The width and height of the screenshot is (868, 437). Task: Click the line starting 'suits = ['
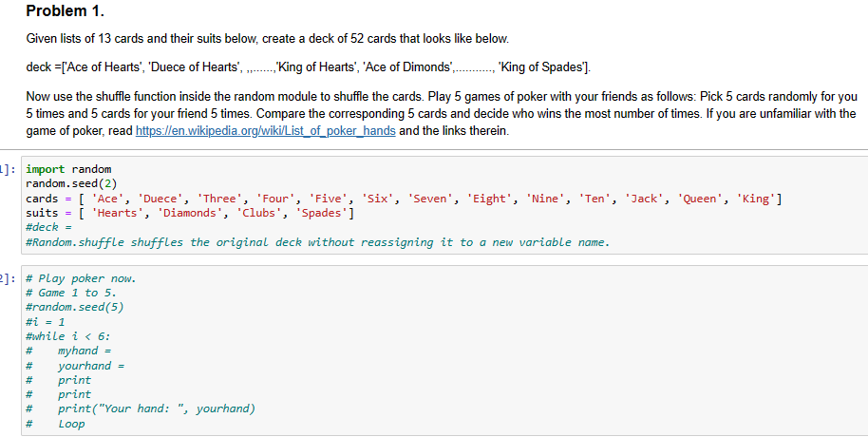click(190, 213)
